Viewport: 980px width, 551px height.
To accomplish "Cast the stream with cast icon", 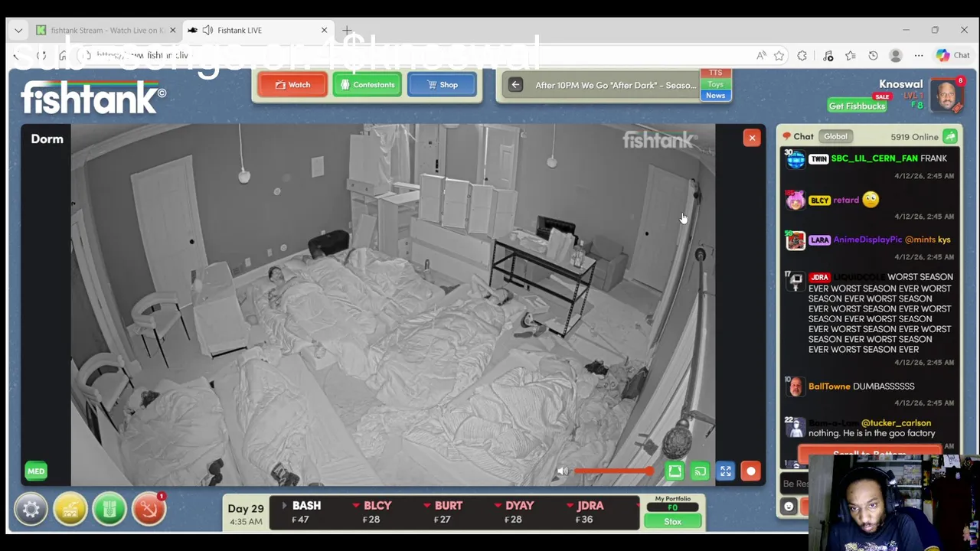I will [x=700, y=471].
